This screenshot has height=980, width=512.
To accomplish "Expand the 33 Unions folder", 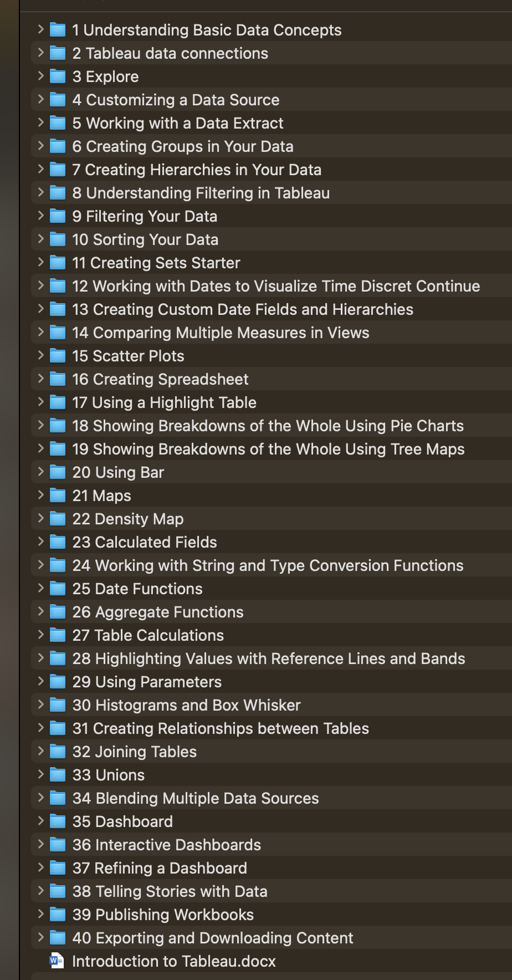I will (41, 775).
